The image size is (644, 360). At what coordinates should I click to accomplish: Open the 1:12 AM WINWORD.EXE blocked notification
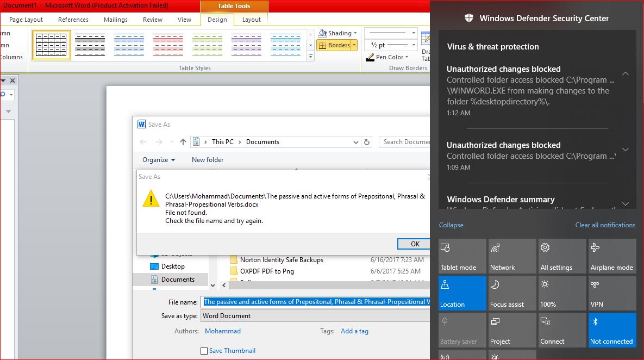[530, 90]
